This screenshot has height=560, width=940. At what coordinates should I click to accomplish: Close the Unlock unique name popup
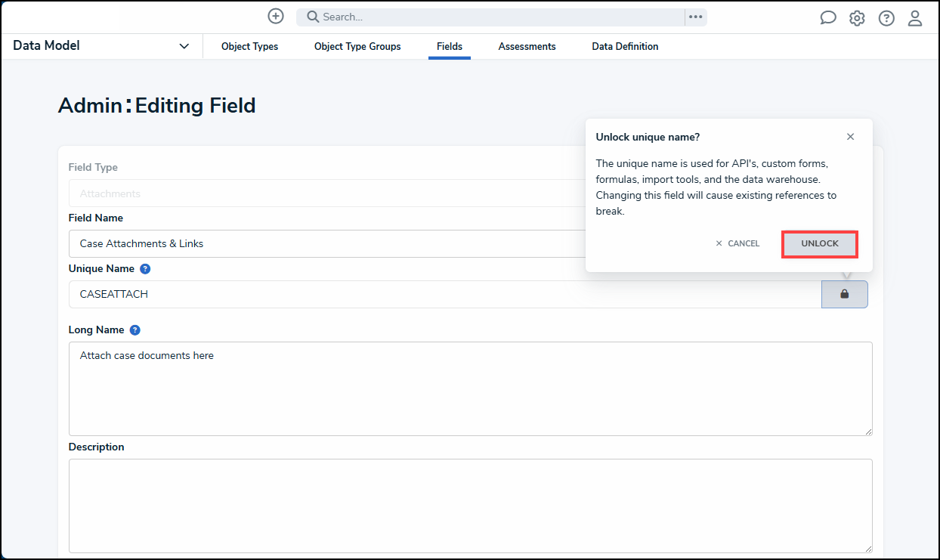850,137
